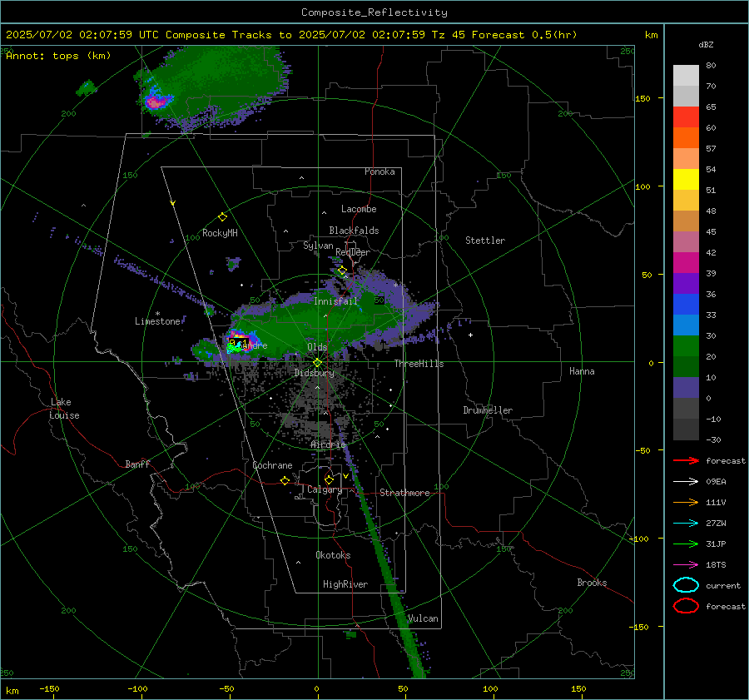Viewport: 749px width, 700px height.
Task: Click the RockyMH map label
Action: 220,233
